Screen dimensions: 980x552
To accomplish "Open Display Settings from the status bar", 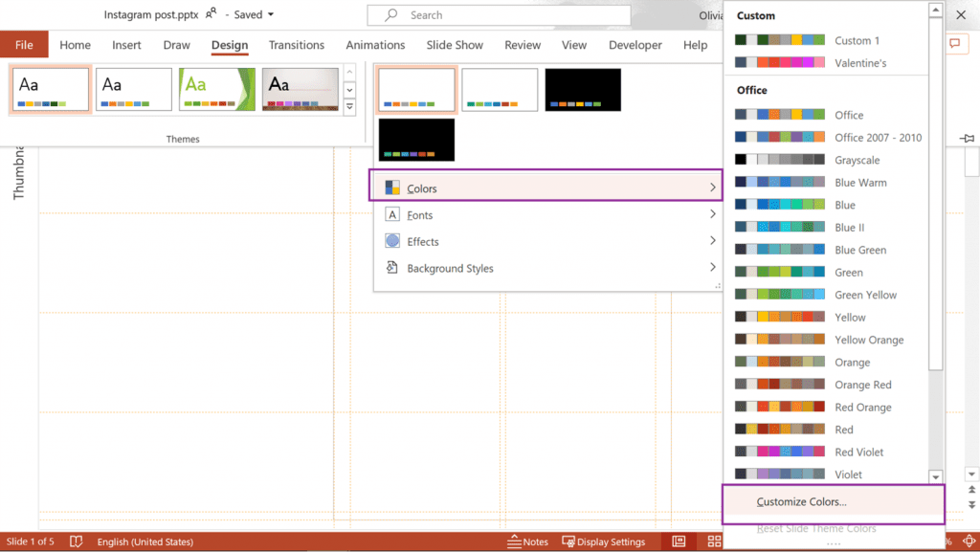I will (x=604, y=541).
